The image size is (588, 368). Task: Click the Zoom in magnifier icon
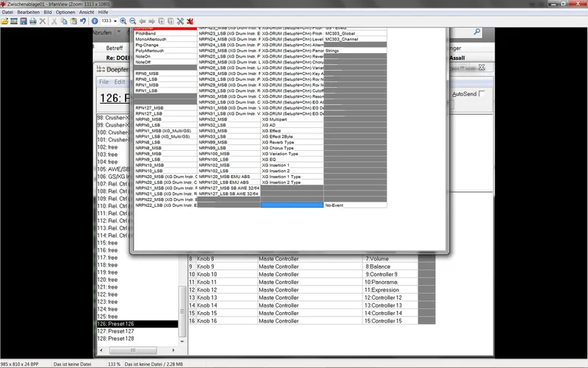tap(123, 21)
